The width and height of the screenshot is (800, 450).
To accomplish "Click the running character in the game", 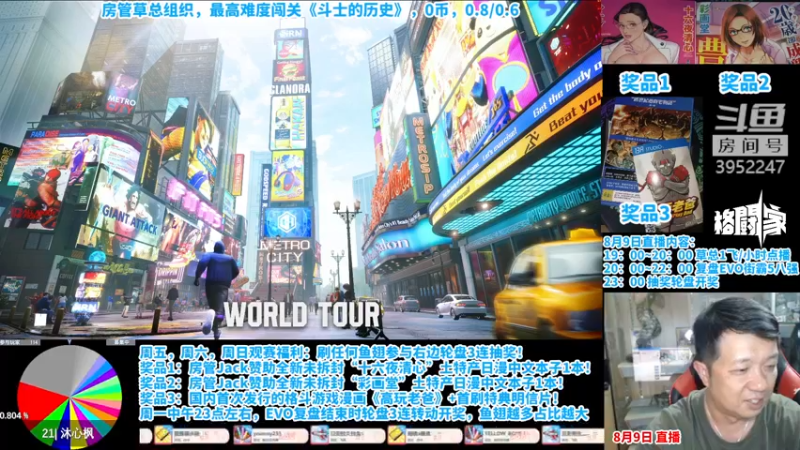I will [216, 289].
